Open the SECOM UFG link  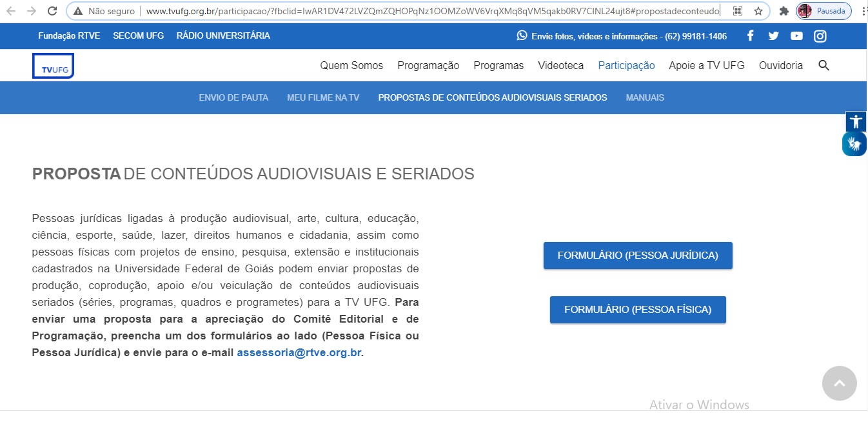click(x=138, y=35)
